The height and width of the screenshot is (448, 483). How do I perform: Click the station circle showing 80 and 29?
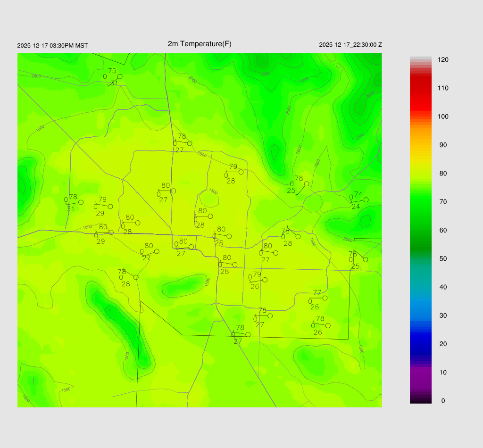pos(111,232)
